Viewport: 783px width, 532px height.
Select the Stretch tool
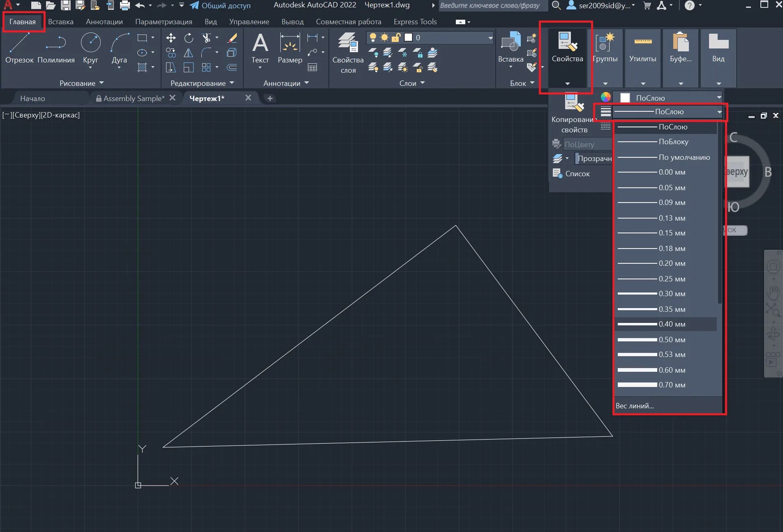point(171,67)
